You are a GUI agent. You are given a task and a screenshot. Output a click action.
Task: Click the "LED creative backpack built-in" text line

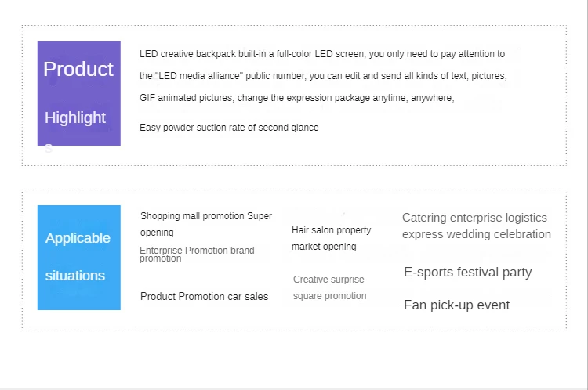321,54
